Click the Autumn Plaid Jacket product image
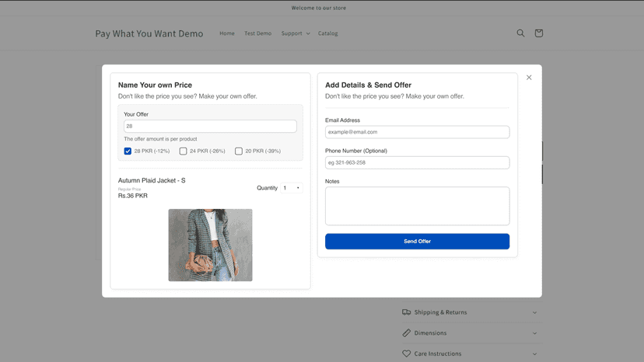Image resolution: width=644 pixels, height=362 pixels. 210,245
